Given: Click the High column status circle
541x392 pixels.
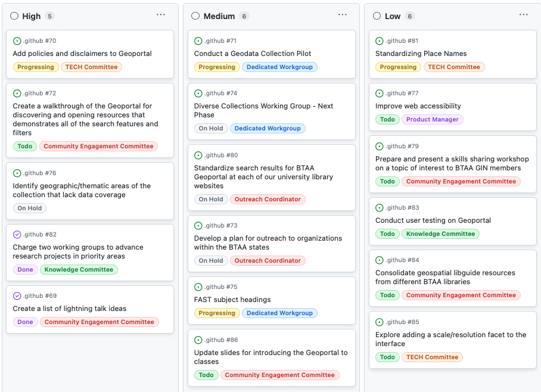Looking at the screenshot, I should point(14,16).
